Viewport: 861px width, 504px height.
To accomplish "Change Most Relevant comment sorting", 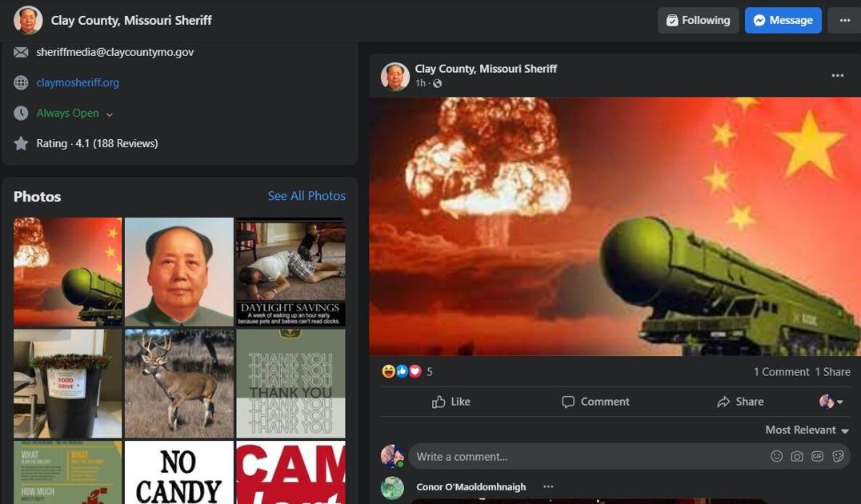I will click(x=807, y=430).
